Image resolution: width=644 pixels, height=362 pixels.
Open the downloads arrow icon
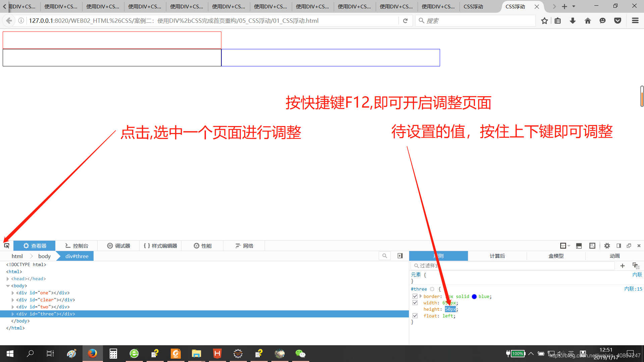click(573, 21)
